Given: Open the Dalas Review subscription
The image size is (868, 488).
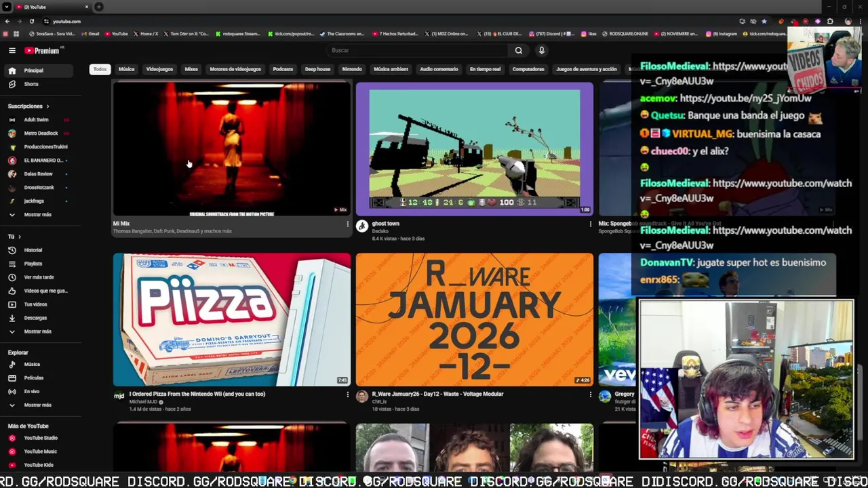Looking at the screenshot, I should point(41,174).
